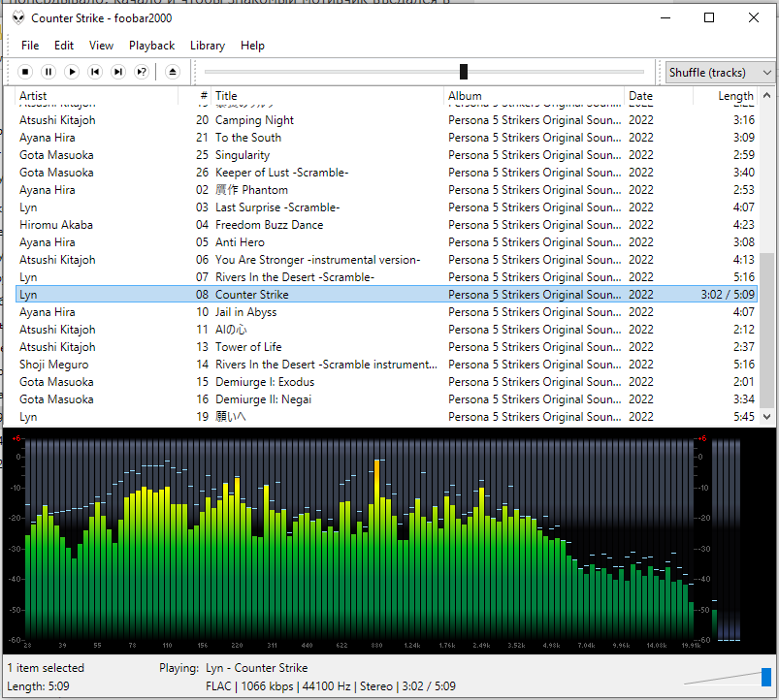Screen dimensions: 779x700
Task: Select the track 02 Phantom
Action: (x=386, y=190)
